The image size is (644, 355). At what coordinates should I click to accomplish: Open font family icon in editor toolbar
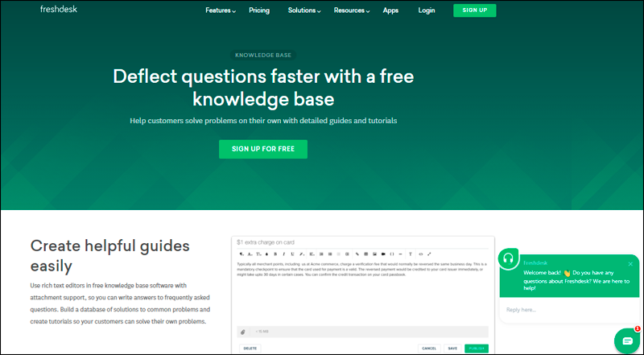point(250,254)
